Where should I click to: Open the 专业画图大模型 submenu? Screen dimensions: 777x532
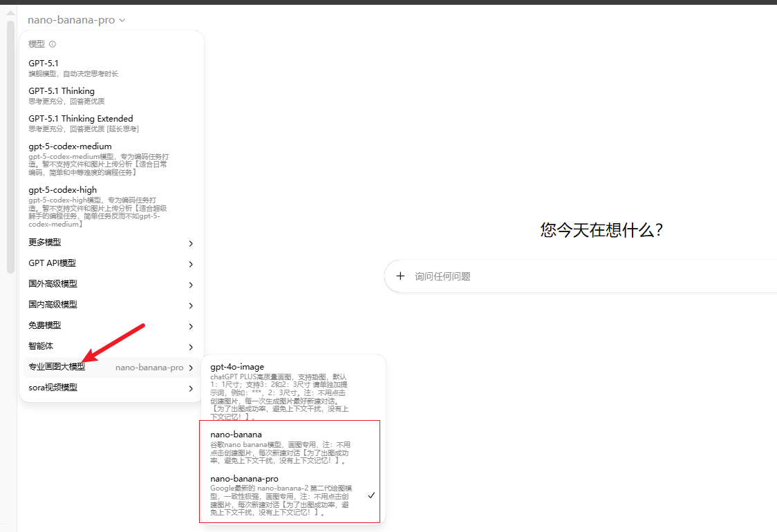(111, 368)
